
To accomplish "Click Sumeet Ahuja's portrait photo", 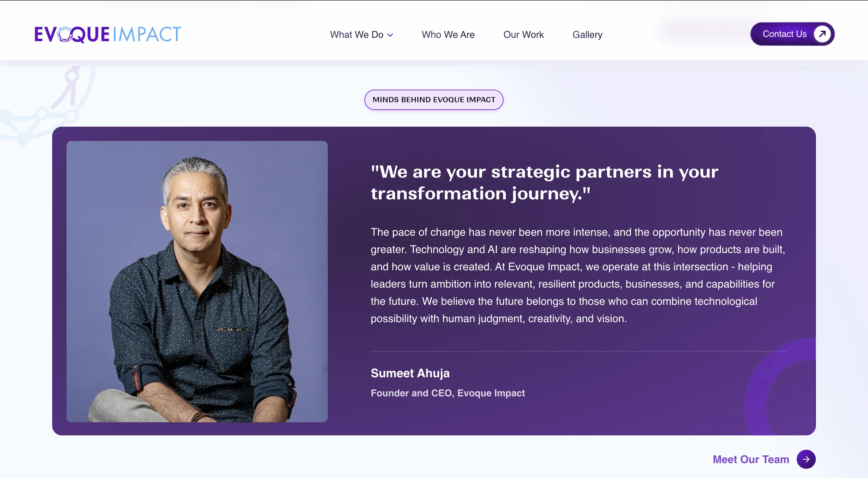I will pos(197,281).
